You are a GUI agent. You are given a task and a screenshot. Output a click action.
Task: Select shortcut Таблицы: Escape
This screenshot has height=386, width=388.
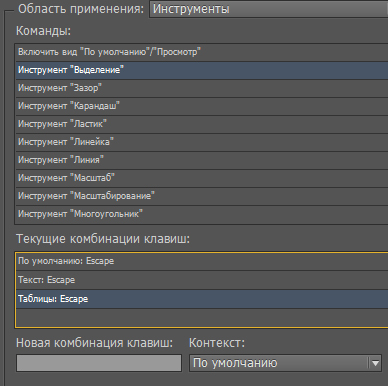202,299
